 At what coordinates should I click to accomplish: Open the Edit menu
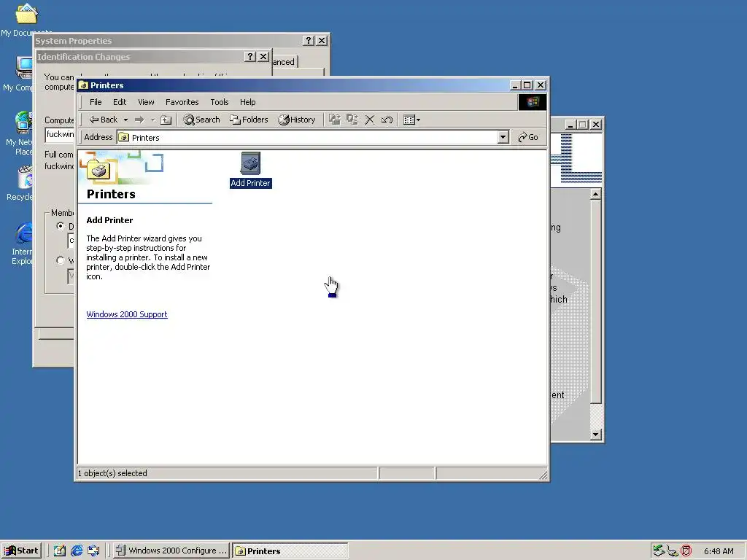(120, 102)
